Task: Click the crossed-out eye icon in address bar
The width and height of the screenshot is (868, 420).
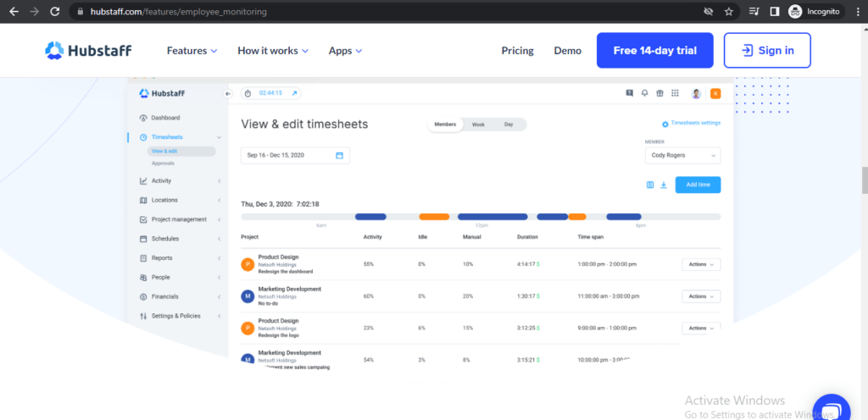Action: (708, 12)
